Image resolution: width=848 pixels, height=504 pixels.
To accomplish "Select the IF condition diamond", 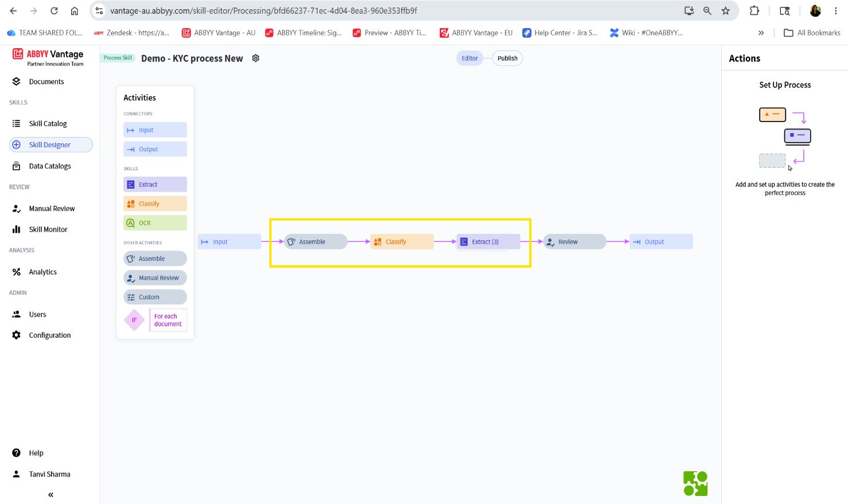I will [134, 320].
